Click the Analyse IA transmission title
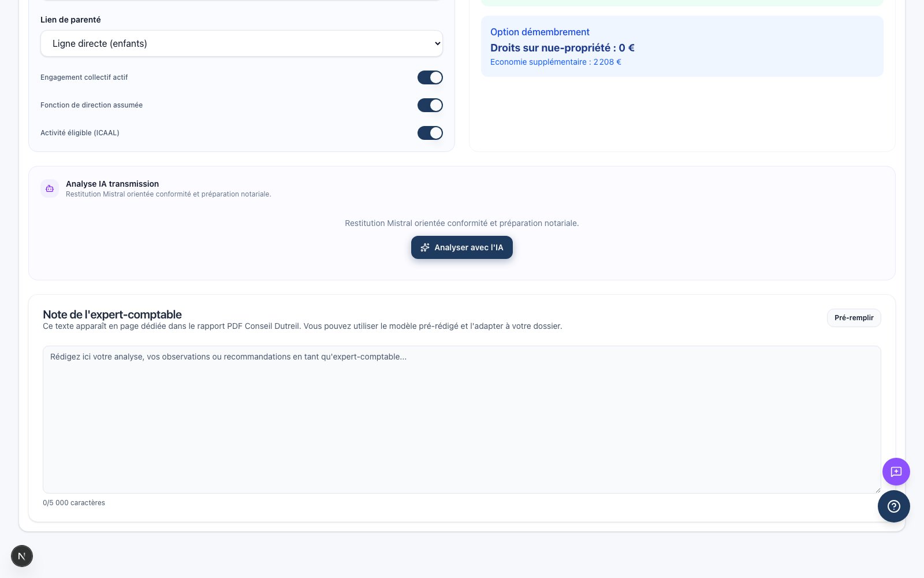This screenshot has width=924, height=578. click(x=112, y=184)
